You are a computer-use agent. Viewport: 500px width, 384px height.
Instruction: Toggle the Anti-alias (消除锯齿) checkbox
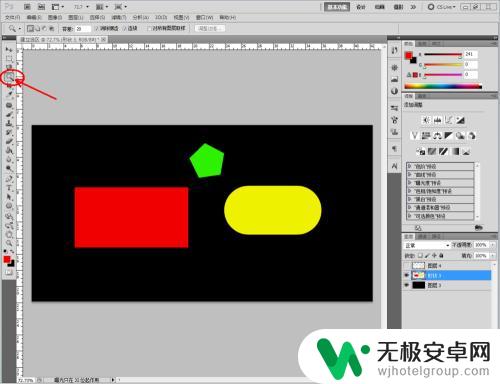click(x=97, y=29)
